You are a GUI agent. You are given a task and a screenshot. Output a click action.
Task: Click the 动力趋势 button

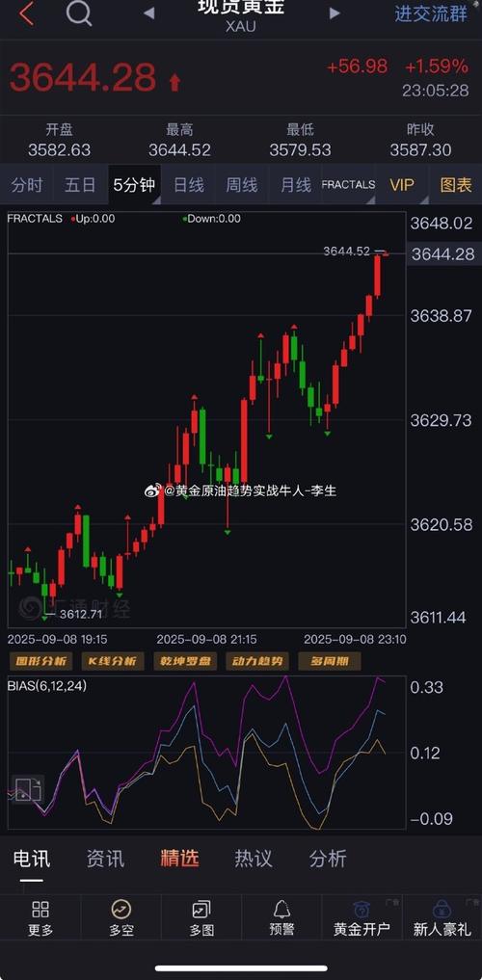(257, 661)
